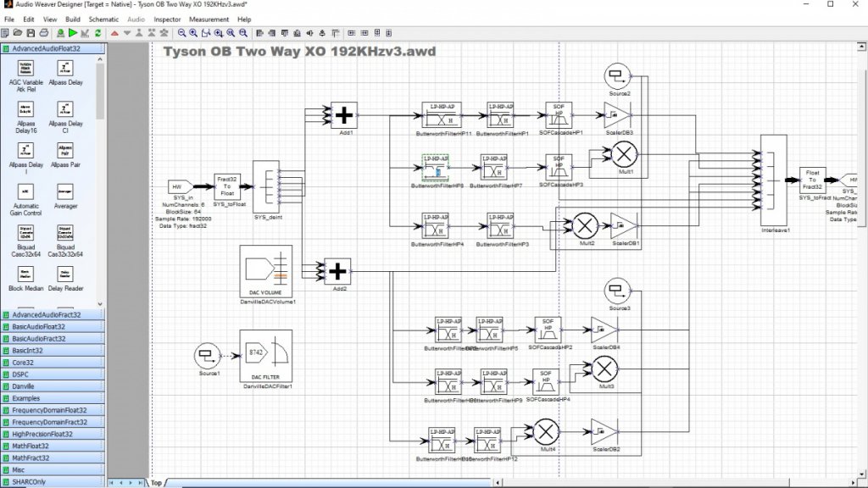Select the Allpass Delay module icon

point(64,68)
